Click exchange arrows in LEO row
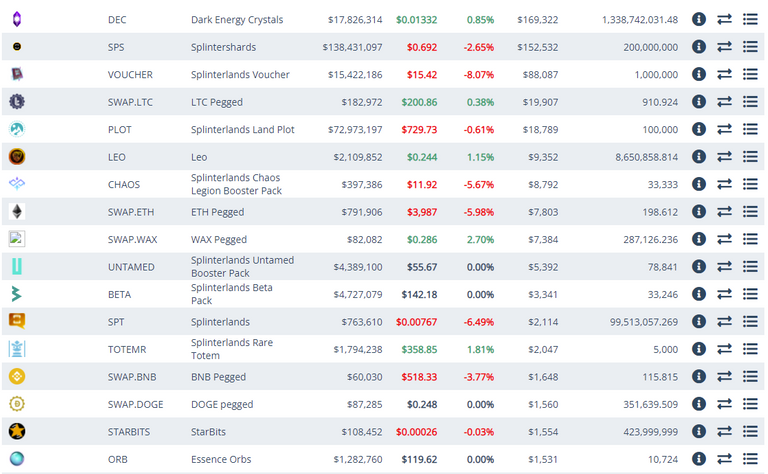Image resolution: width=768 pixels, height=474 pixels. tap(724, 156)
